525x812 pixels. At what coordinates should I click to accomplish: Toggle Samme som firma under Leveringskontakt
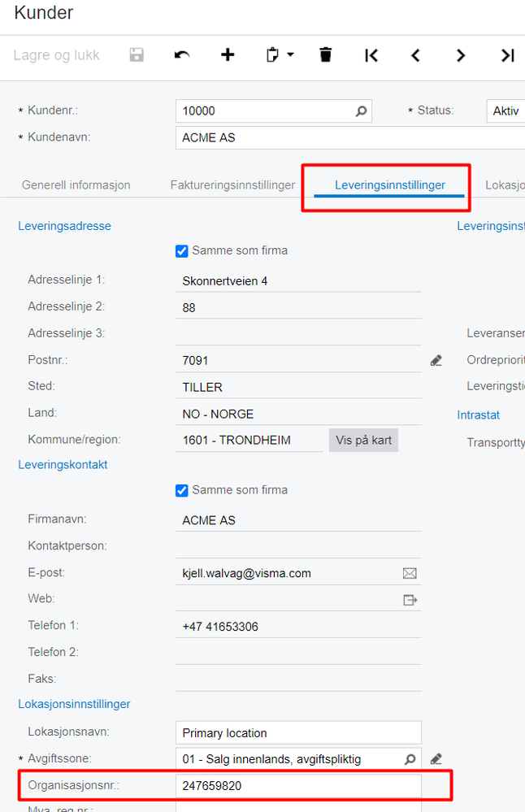(x=182, y=490)
